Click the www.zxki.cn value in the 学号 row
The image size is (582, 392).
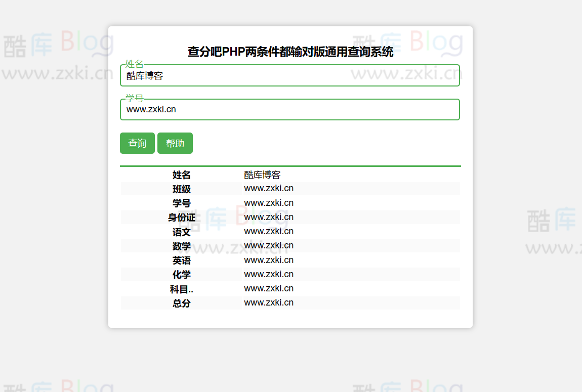coord(268,202)
